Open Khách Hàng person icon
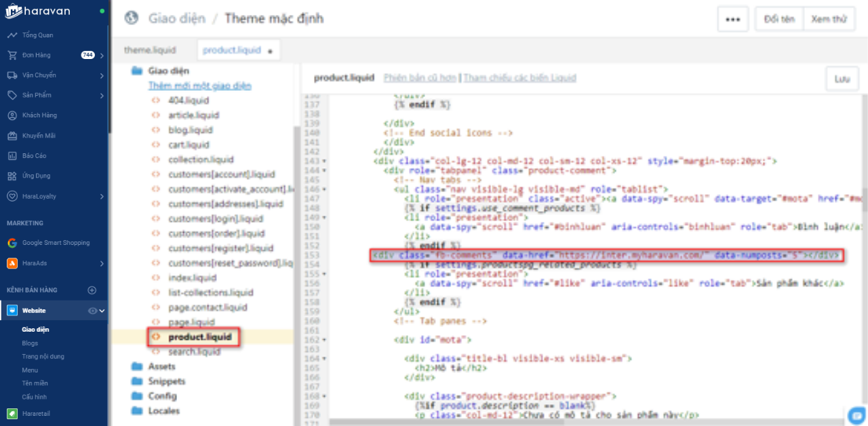This screenshot has width=868, height=426. [12, 115]
